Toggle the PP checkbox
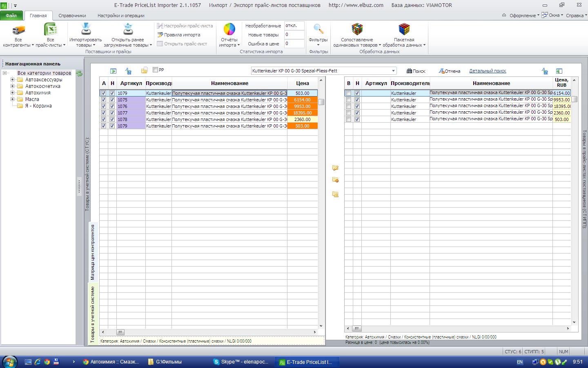The height and width of the screenshot is (368, 588). 155,70
